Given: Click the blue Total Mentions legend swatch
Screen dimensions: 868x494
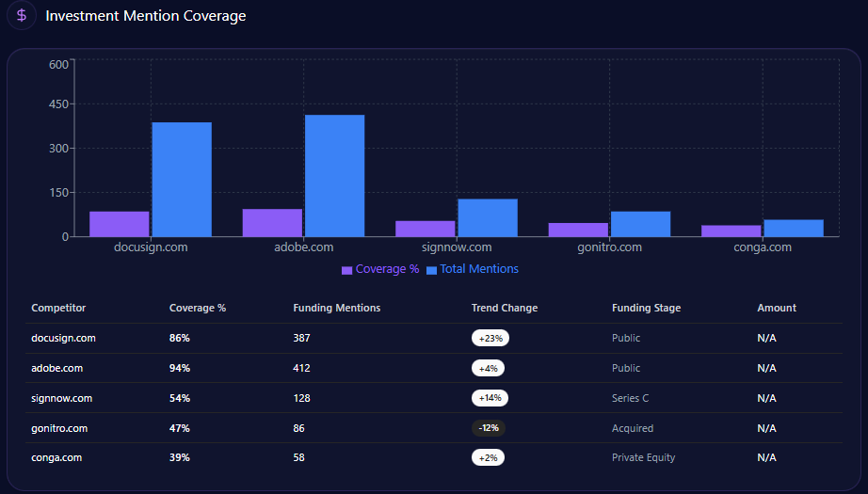Looking at the screenshot, I should [432, 270].
